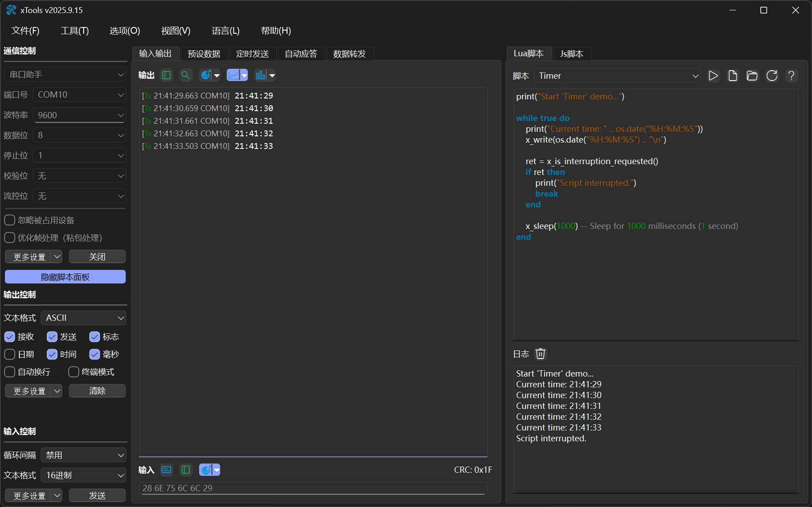
Task: Toggle the output line chart icon
Action: 233,75
